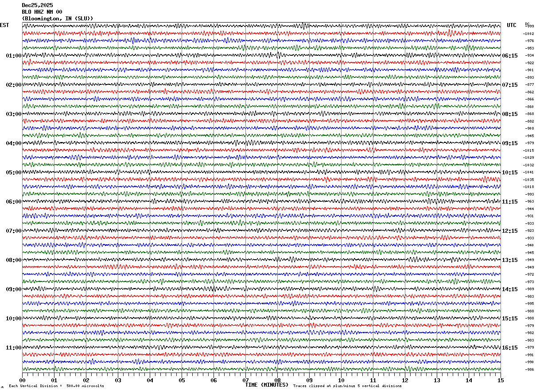Click the DC offset value "-1018"
This screenshot has width=536, height=392.
528,187
